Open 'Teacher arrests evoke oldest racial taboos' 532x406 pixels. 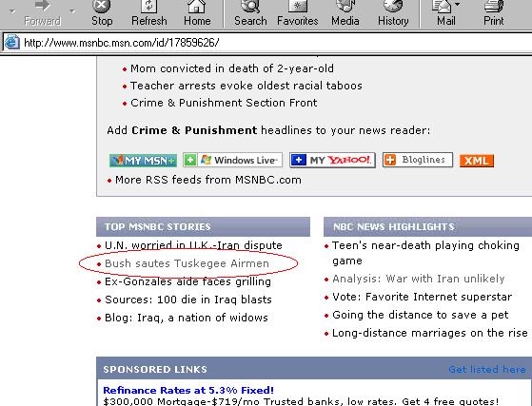[246, 86]
